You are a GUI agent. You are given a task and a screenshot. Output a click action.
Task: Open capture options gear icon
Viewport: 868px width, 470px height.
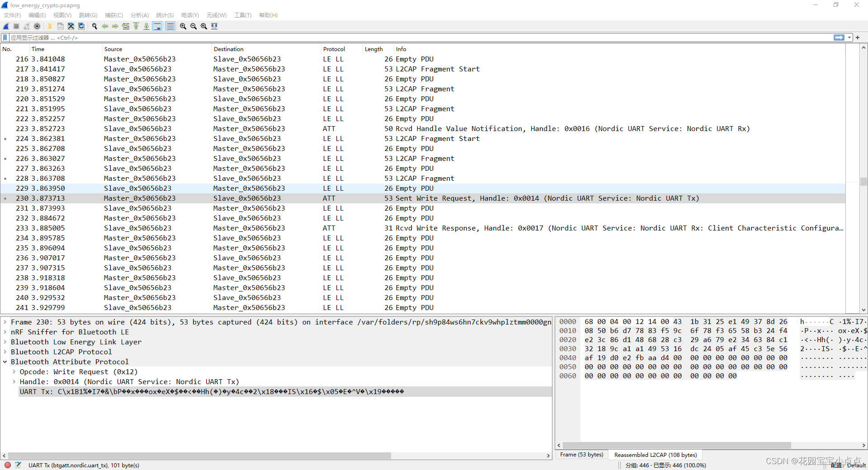click(37, 26)
